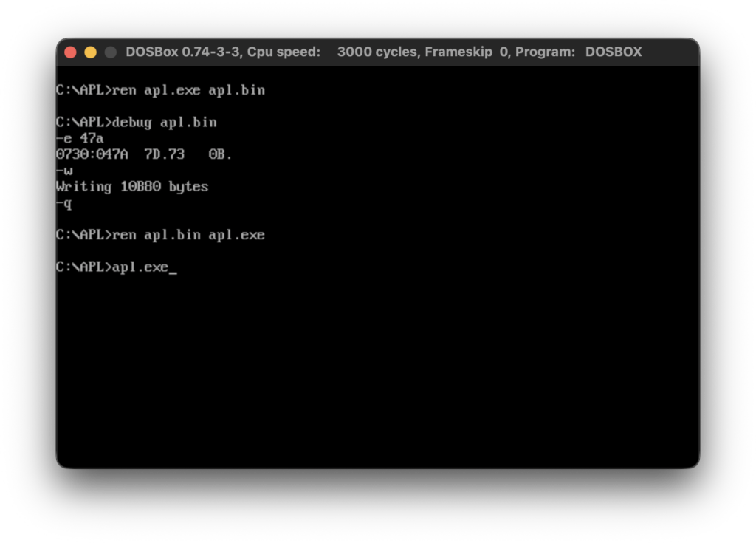The image size is (756, 543).
Task: Click the empty black terminal area below prompt
Action: click(x=377, y=369)
